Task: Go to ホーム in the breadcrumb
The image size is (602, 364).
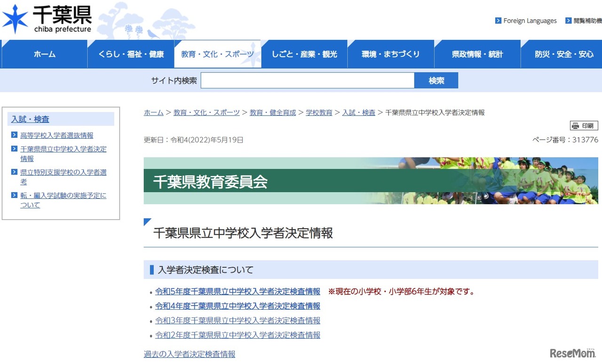Action: [x=154, y=112]
